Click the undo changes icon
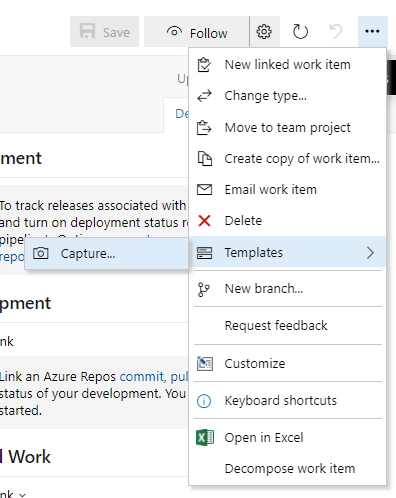396x498 pixels. tap(336, 32)
